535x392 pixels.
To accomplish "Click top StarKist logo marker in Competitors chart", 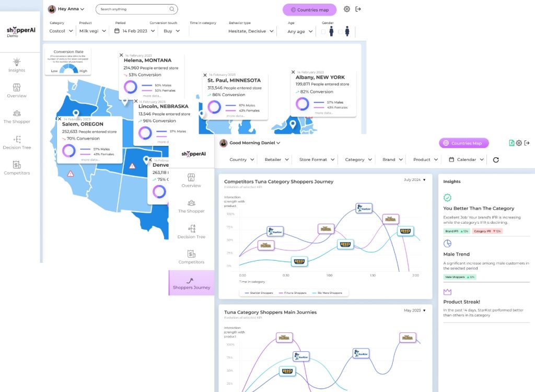I will 364,208.
